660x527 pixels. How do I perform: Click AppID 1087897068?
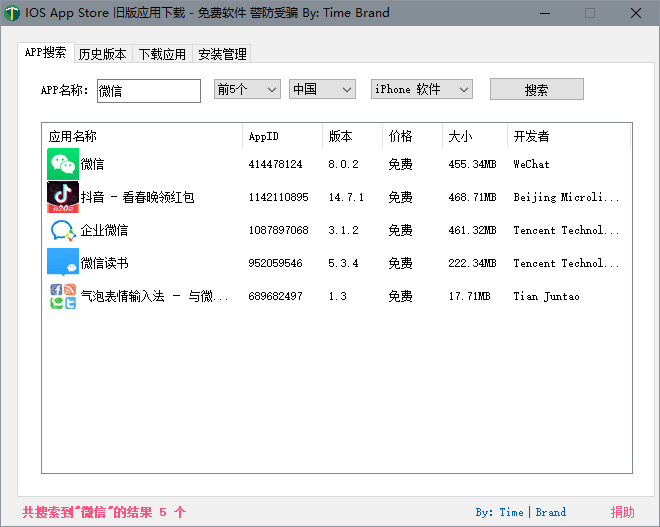(278, 230)
